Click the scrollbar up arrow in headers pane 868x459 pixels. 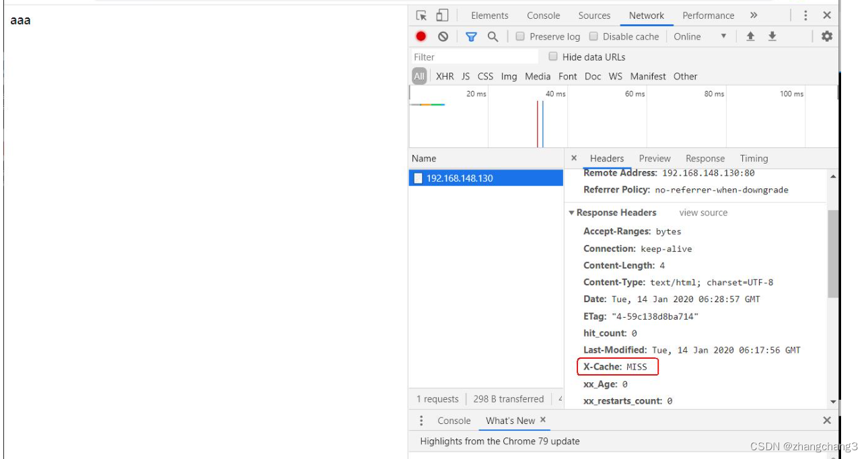click(x=833, y=176)
